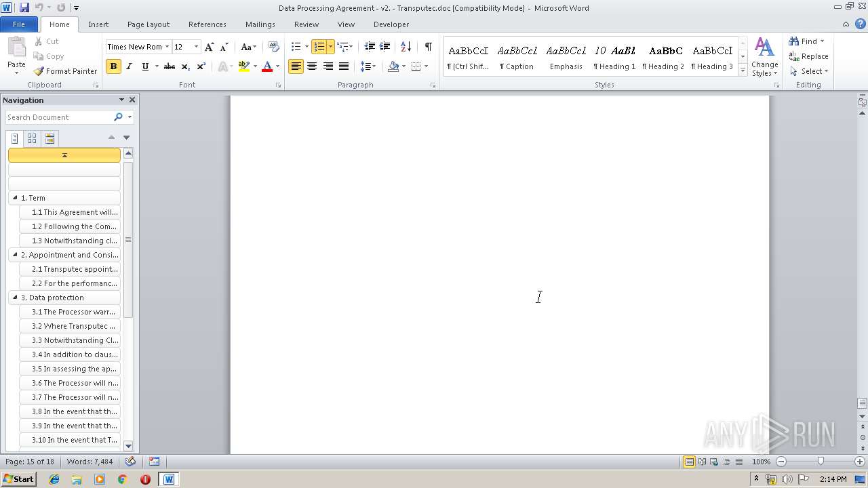Collapse the '1. Term' heading
Image resolution: width=868 pixels, height=488 pixels.
[x=15, y=198]
